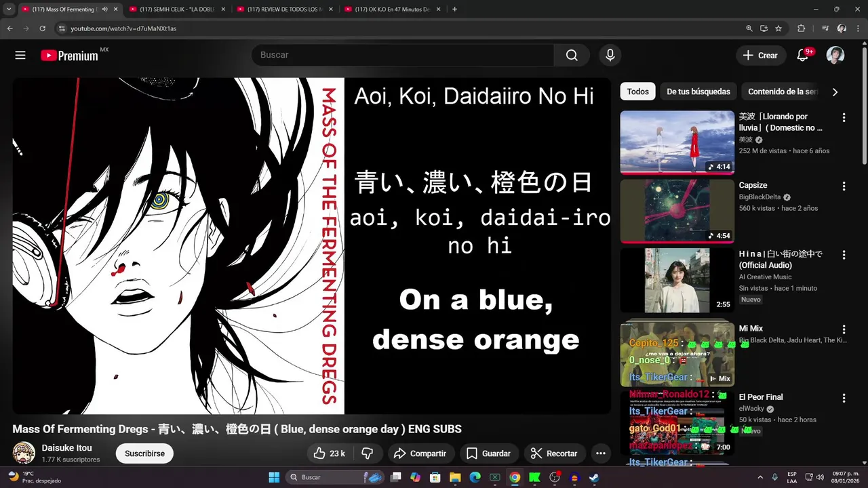Open options for Hina Official Audio video

[x=844, y=255]
